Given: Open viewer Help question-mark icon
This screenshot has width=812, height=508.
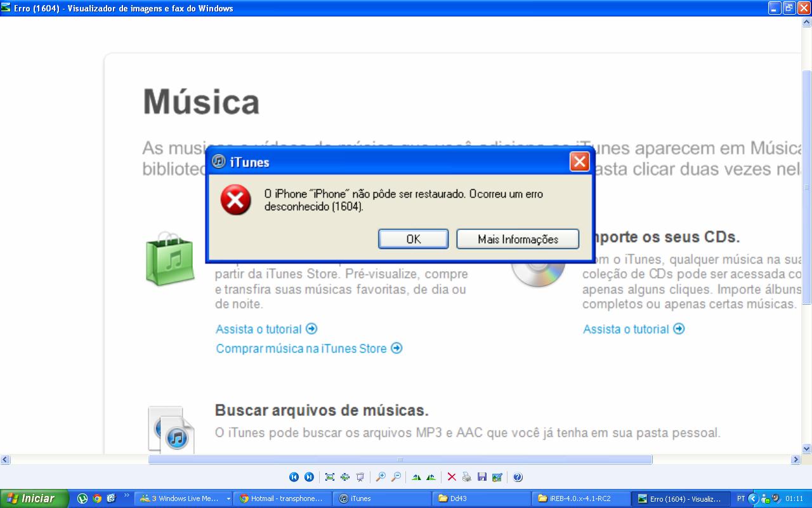Looking at the screenshot, I should pos(518,477).
